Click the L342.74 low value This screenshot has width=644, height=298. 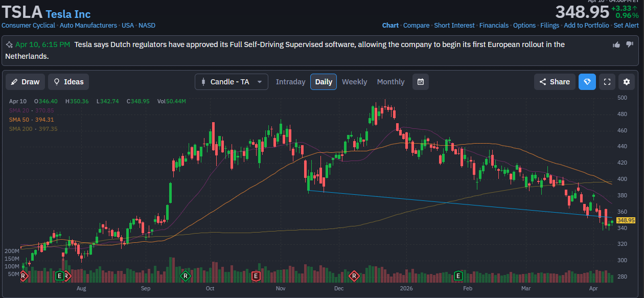tap(107, 101)
